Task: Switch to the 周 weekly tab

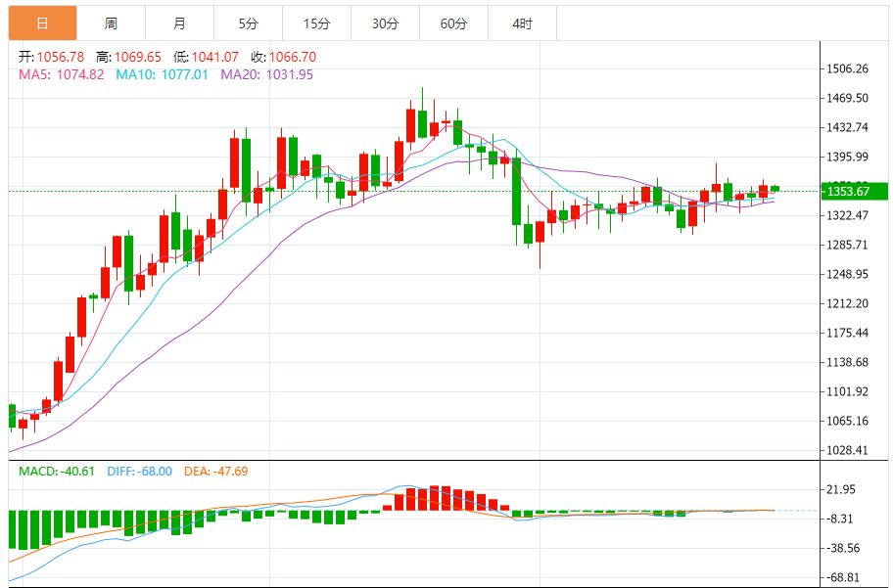Action: click(111, 23)
